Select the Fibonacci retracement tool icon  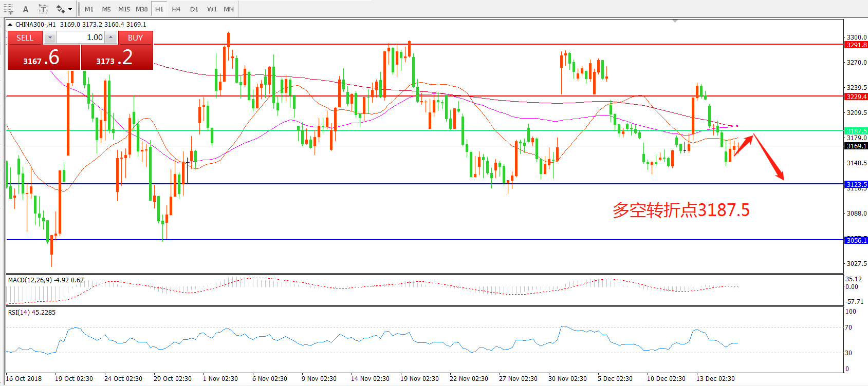click(x=8, y=9)
